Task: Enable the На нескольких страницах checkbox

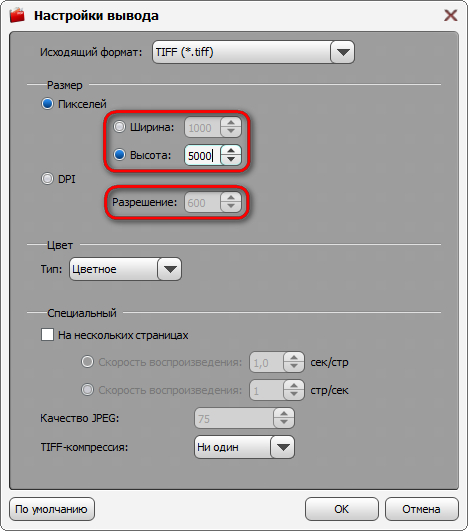Action: (47, 335)
